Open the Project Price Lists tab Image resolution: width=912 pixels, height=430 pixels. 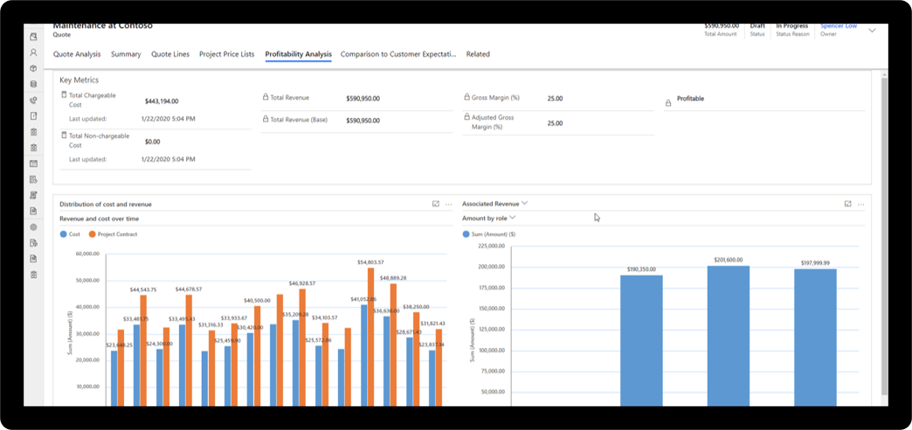pos(227,54)
